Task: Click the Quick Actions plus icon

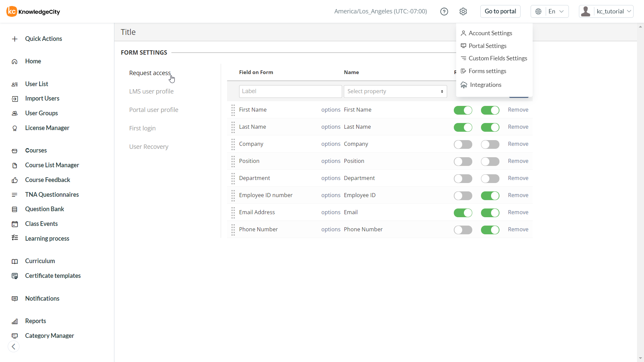Action: (15, 39)
